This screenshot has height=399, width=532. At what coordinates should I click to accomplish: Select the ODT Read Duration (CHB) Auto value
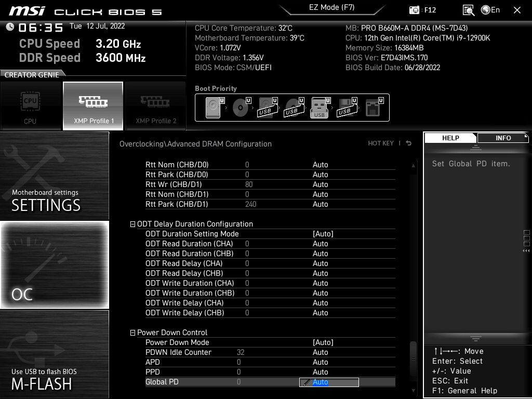[x=320, y=254]
